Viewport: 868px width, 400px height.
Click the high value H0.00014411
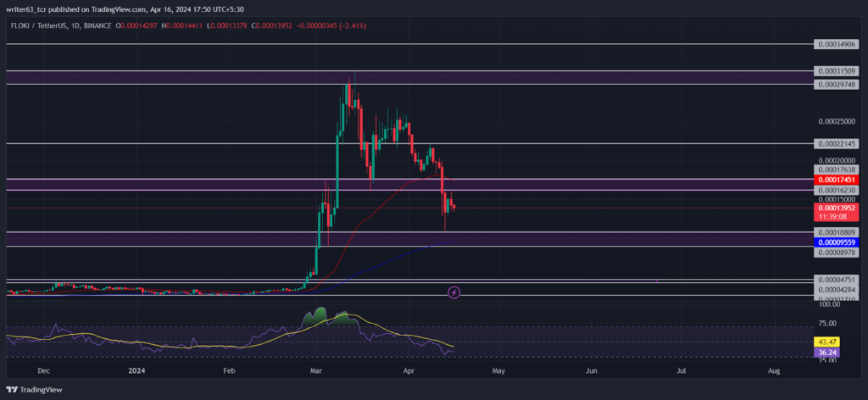tap(181, 25)
